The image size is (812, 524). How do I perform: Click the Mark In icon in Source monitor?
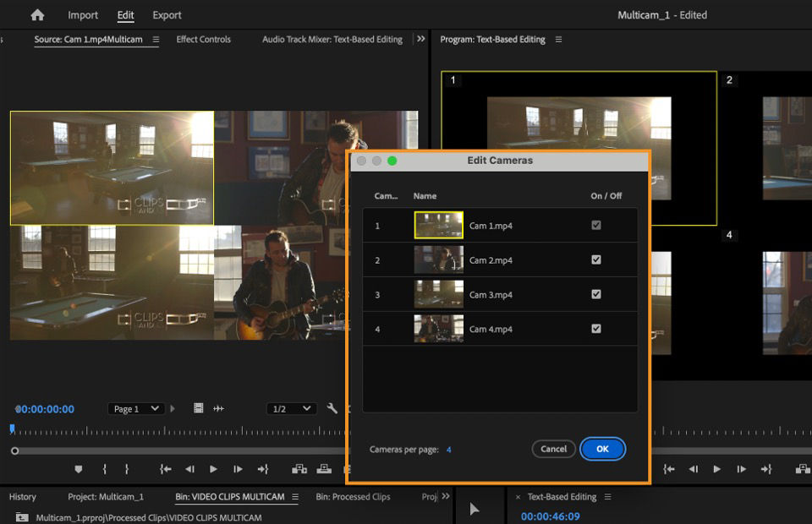(104, 468)
